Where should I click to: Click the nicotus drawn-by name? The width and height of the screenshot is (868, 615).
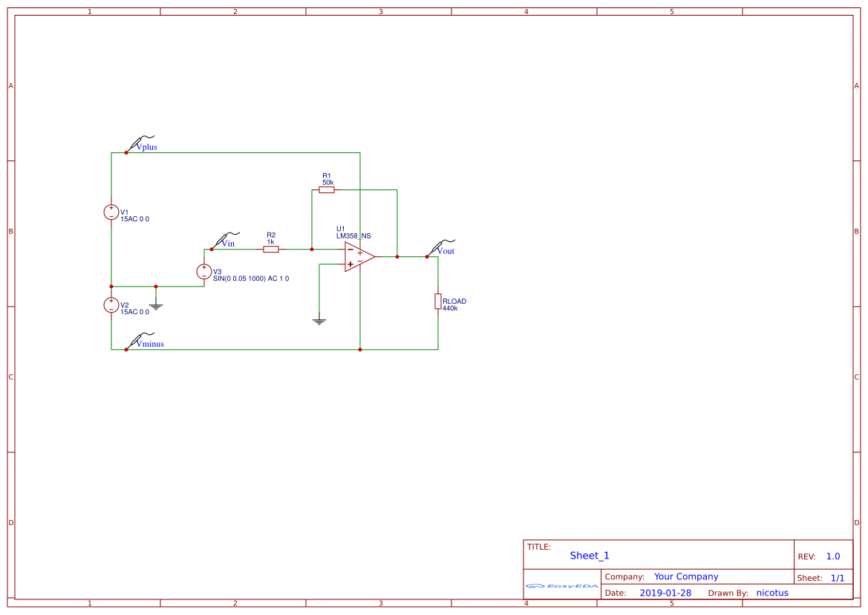(772, 592)
